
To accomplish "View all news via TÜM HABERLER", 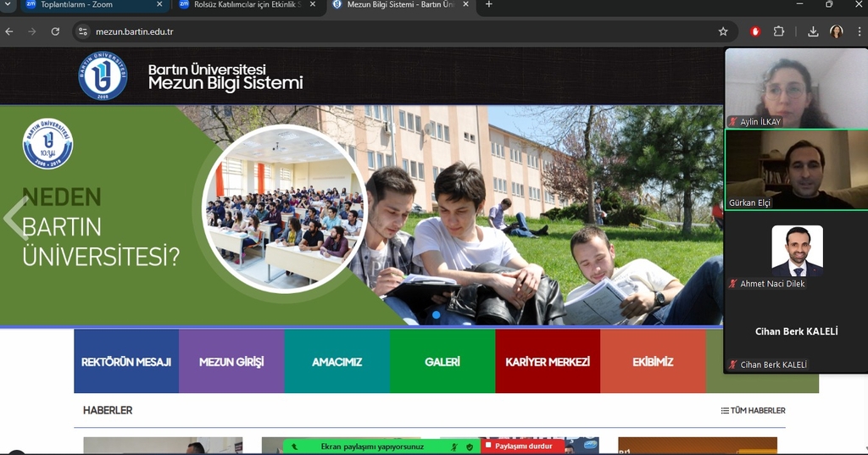I will pos(753,410).
